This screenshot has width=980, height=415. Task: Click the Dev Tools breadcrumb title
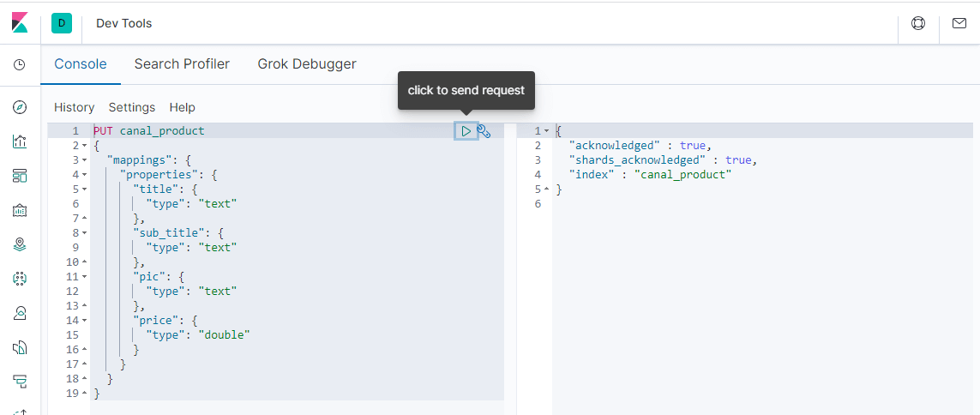click(123, 23)
